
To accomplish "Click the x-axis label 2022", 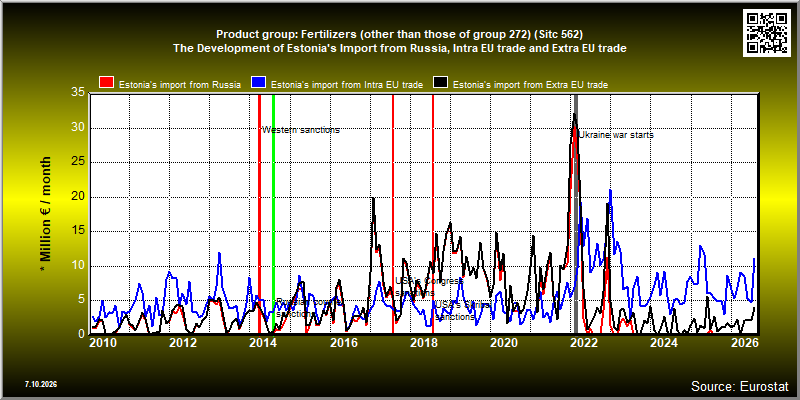I will point(583,342).
